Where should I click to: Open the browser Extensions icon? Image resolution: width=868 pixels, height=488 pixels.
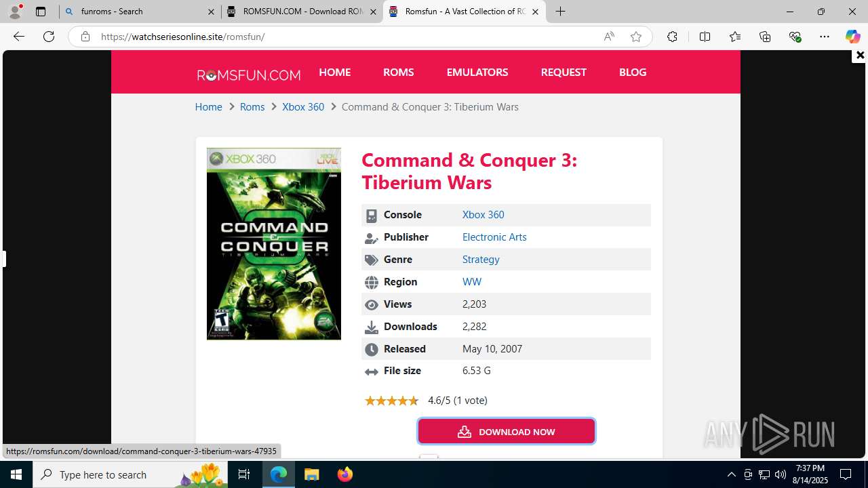[672, 37]
